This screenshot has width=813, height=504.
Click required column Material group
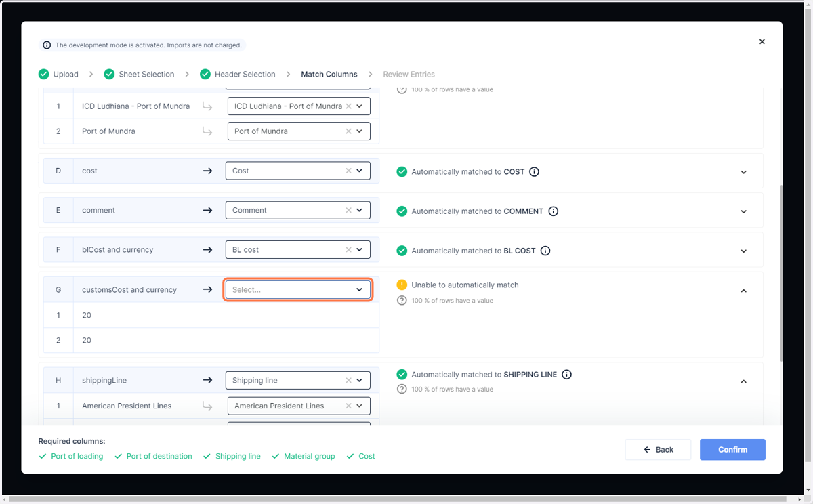pyautogui.click(x=310, y=457)
